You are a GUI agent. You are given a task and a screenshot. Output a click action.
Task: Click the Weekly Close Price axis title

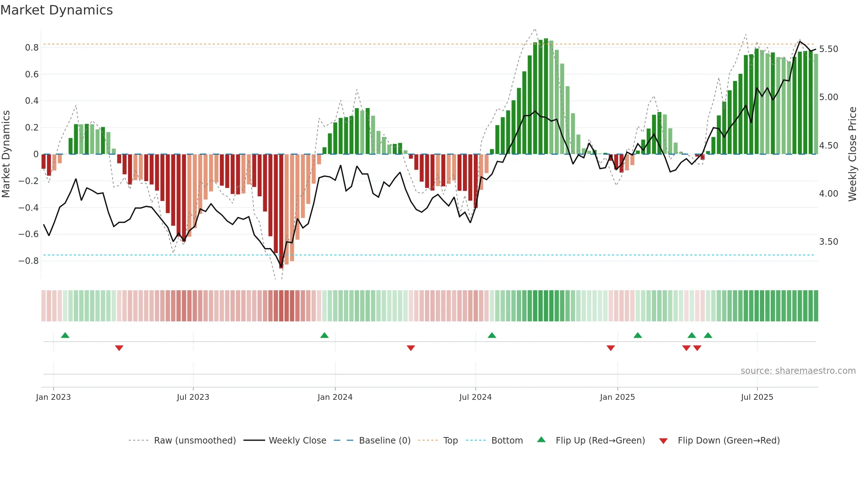pyautogui.click(x=852, y=154)
